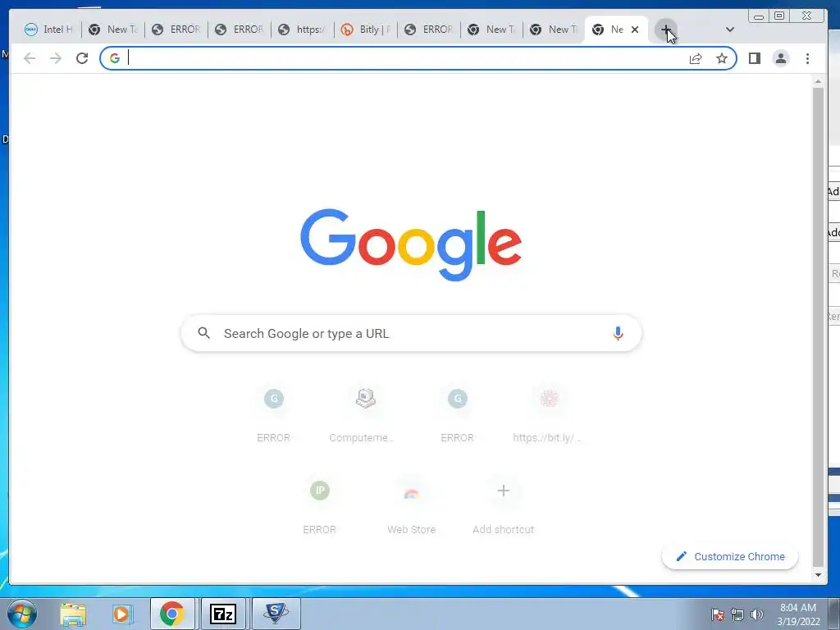The image size is (840, 630).
Task: Reload the current page
Action: click(x=82, y=58)
